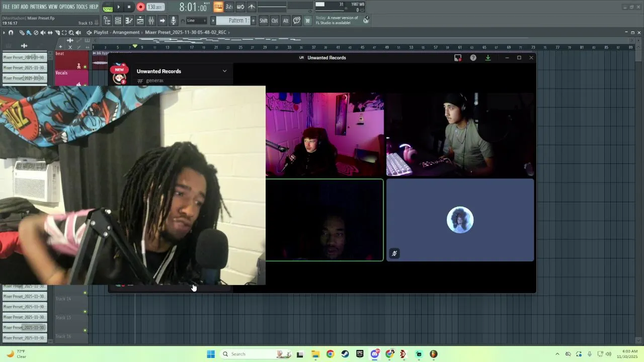Select the playlist select tool
The image size is (644, 362).
64,32
